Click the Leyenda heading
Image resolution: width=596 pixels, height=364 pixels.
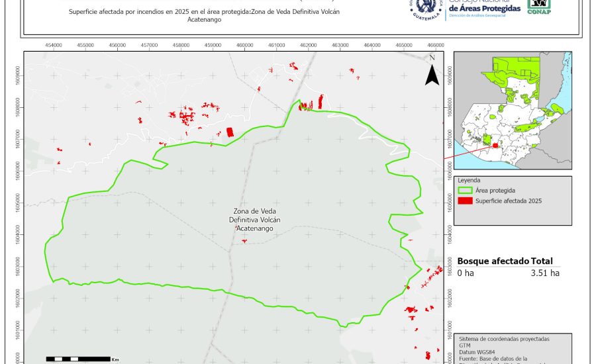pos(469,179)
